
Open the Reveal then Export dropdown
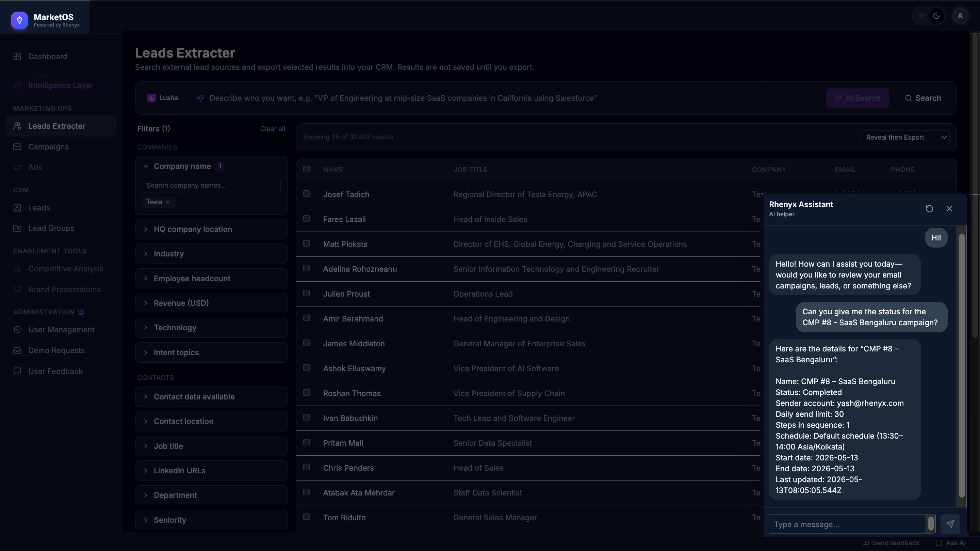pyautogui.click(x=904, y=137)
